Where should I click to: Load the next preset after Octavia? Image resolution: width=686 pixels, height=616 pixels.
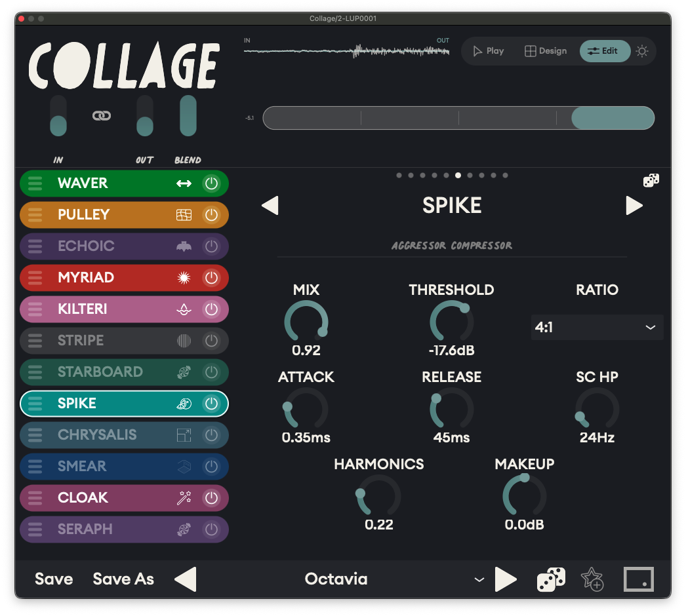click(x=506, y=579)
